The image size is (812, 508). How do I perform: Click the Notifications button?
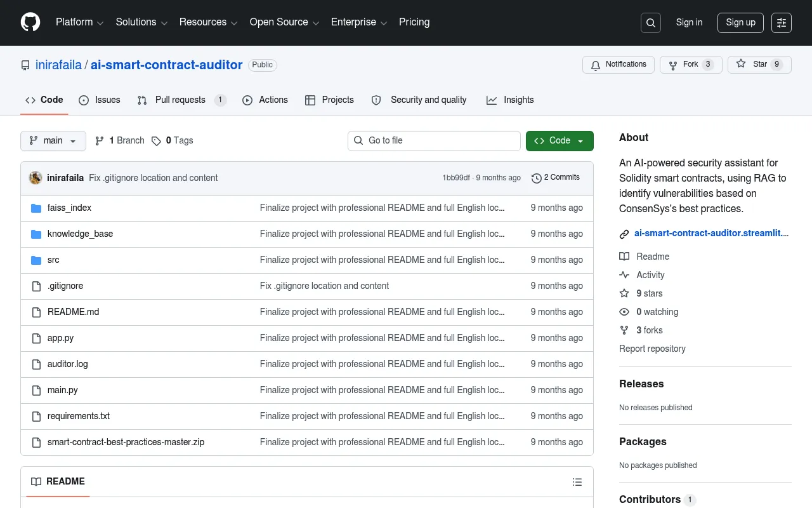point(619,65)
